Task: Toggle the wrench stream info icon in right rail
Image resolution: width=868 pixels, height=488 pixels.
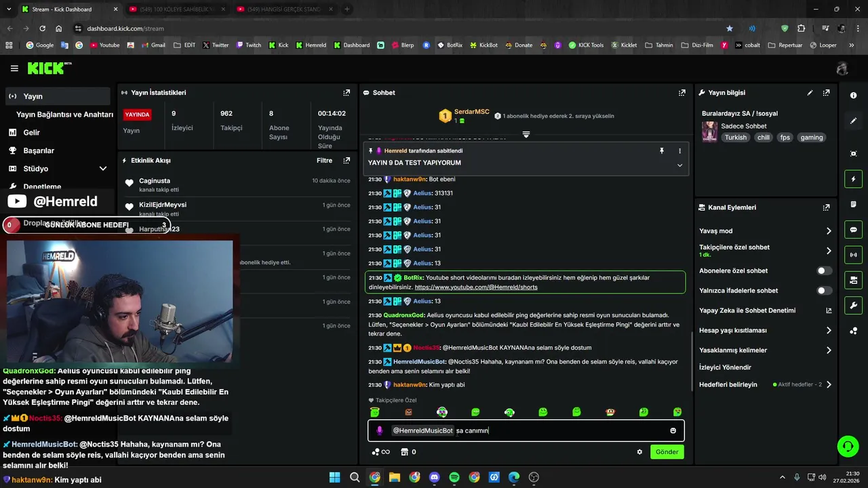Action: tap(853, 305)
